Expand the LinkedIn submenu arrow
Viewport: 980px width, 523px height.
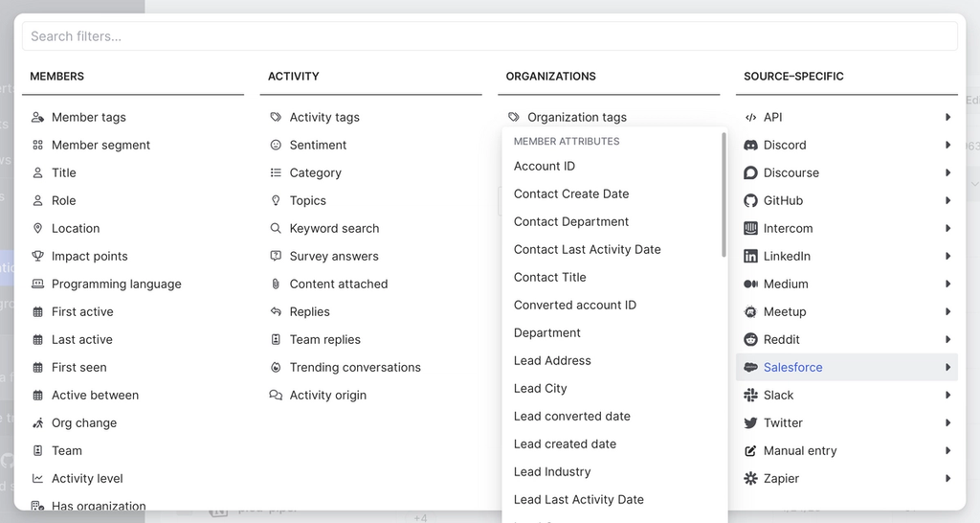pos(947,257)
